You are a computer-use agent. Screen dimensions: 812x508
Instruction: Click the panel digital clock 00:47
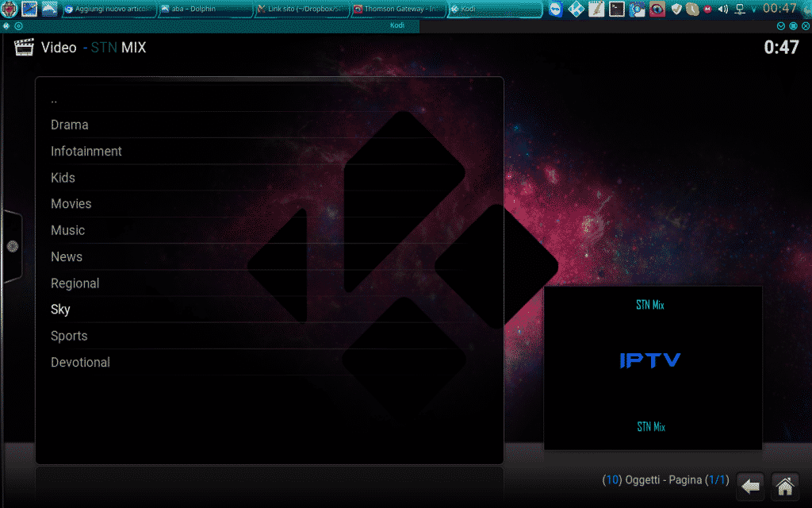click(779, 8)
